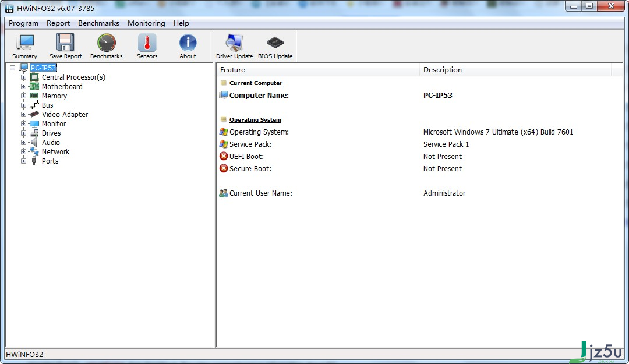Screen dimensions: 629x364
Task: Click the Bus icon in tree
Action: point(34,105)
